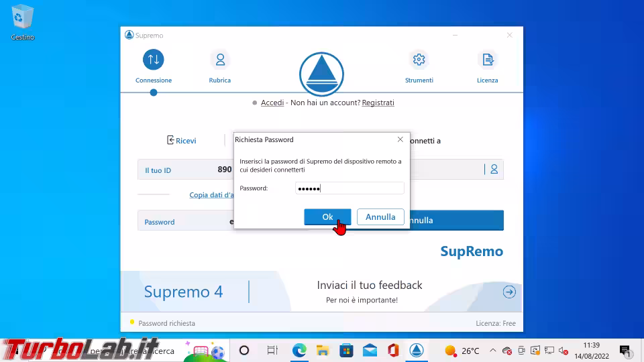
Task: Open Cestino recycle bin on desktop
Action: (x=23, y=22)
